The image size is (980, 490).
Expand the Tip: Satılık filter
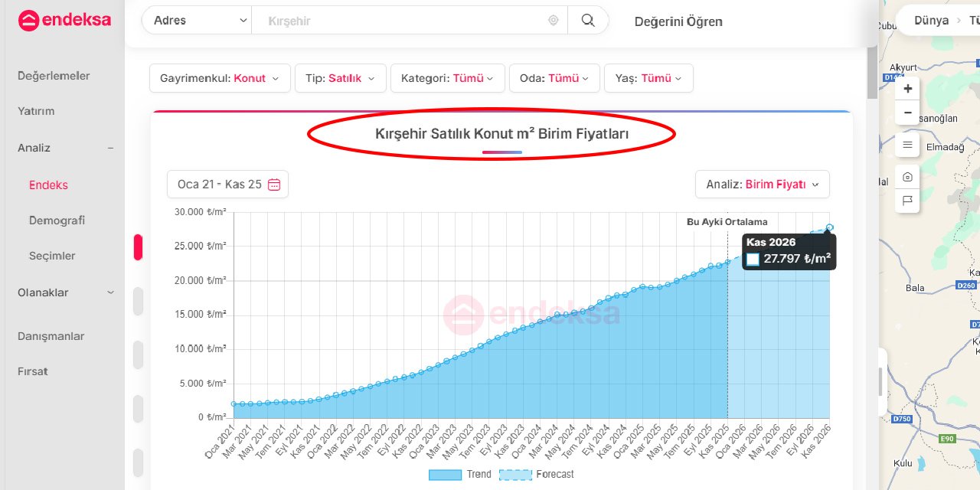[x=340, y=78]
